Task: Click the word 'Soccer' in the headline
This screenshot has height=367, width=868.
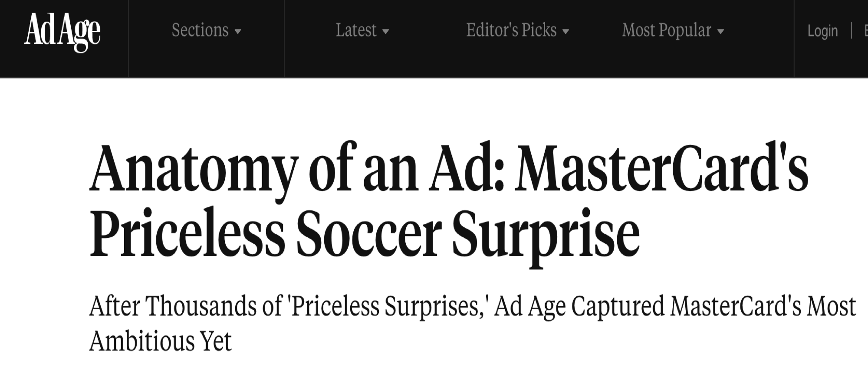Action: pyautogui.click(x=369, y=234)
